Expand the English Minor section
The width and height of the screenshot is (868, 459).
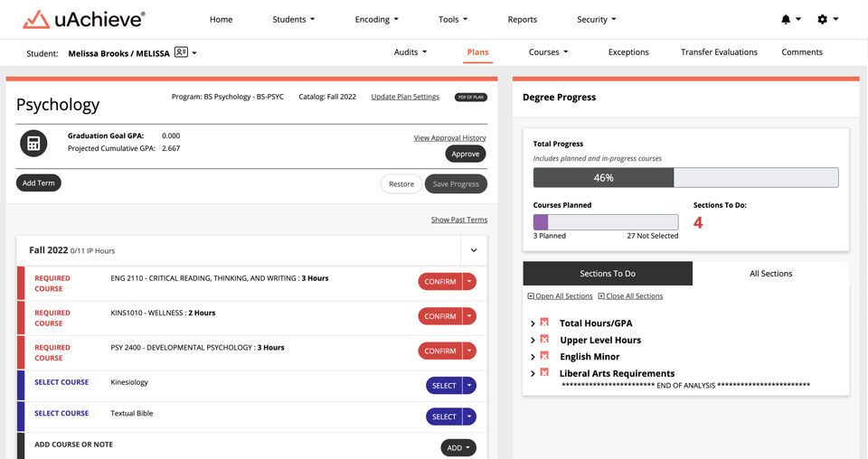click(533, 357)
